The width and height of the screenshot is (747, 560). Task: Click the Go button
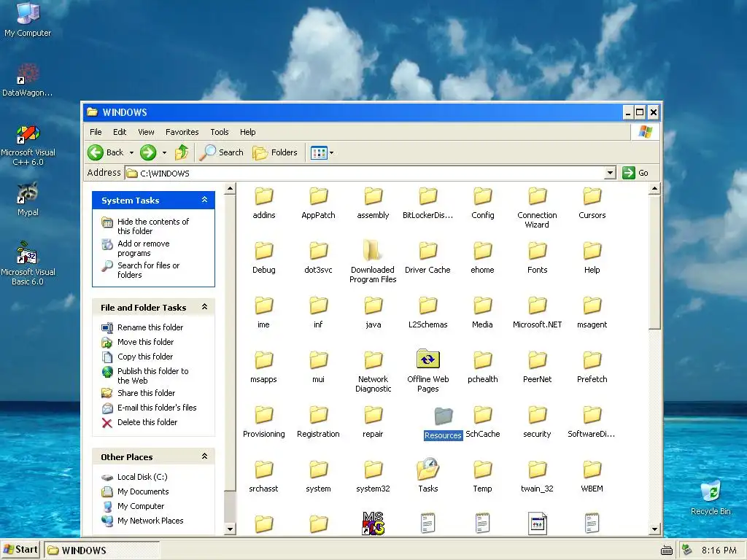tap(635, 173)
